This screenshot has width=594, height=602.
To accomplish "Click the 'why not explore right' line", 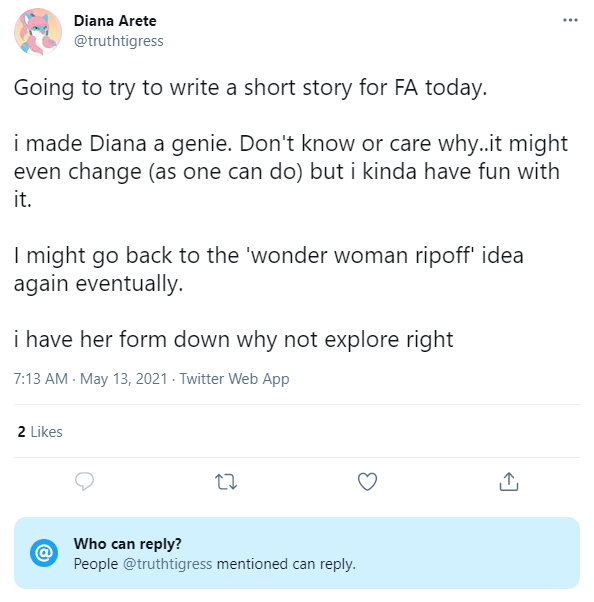I will pos(233,340).
